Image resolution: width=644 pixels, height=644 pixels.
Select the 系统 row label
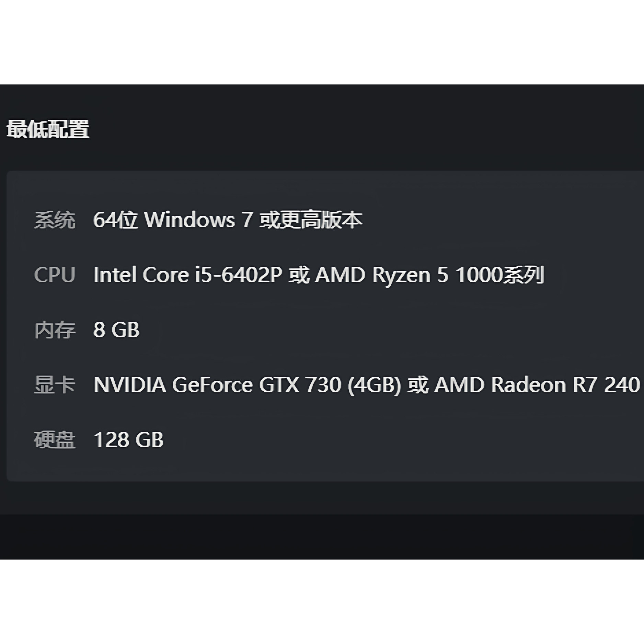tap(55, 220)
